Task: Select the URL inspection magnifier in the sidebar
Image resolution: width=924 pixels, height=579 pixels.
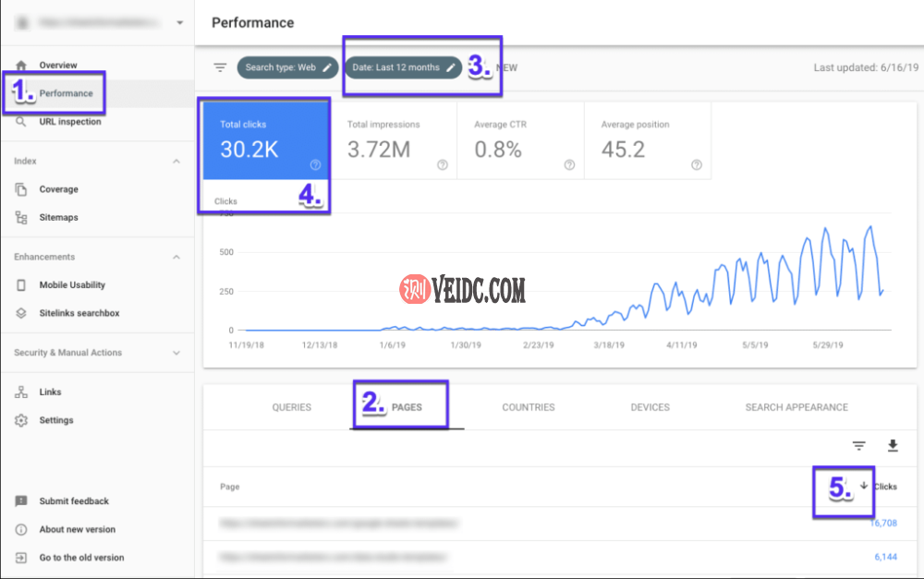Action: 20,121
